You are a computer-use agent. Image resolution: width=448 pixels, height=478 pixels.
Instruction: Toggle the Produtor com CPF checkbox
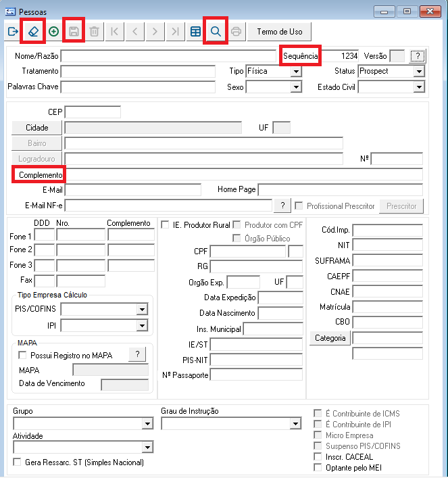237,224
